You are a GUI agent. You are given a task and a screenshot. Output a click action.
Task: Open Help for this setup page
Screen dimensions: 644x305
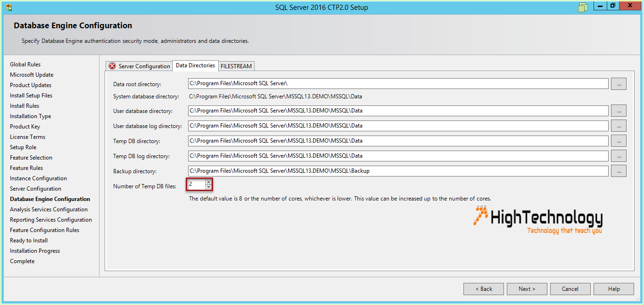tap(614, 289)
